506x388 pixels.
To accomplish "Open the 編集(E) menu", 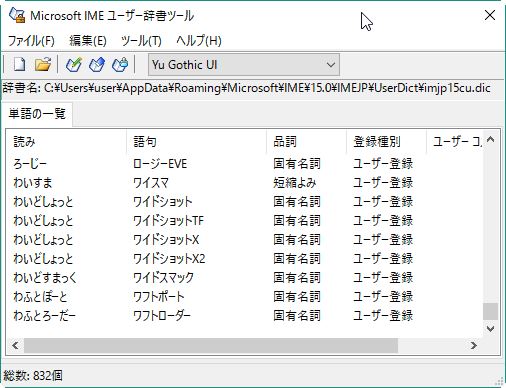I will [88, 41].
